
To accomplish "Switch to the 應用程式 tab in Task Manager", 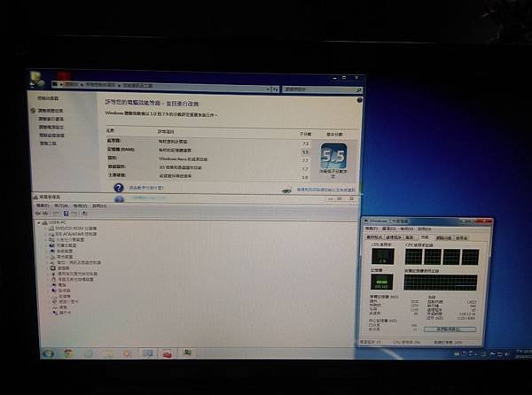I will tap(374, 237).
